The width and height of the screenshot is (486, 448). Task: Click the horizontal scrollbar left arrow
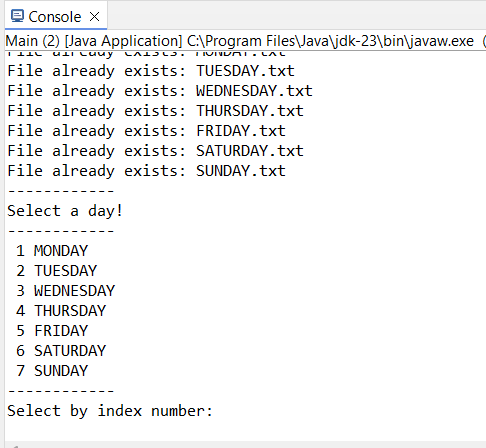pos(14,446)
